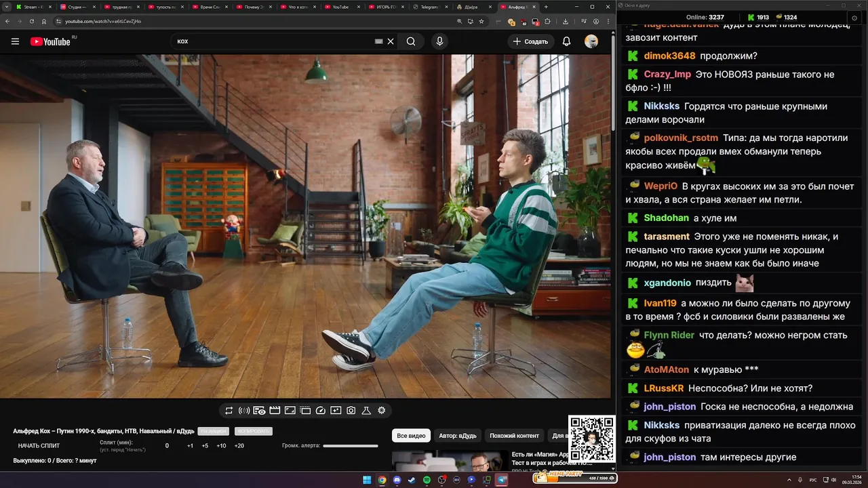The height and width of the screenshot is (488, 868).
Task: Open the gear settings icon in player toolbar
Action: click(x=382, y=410)
